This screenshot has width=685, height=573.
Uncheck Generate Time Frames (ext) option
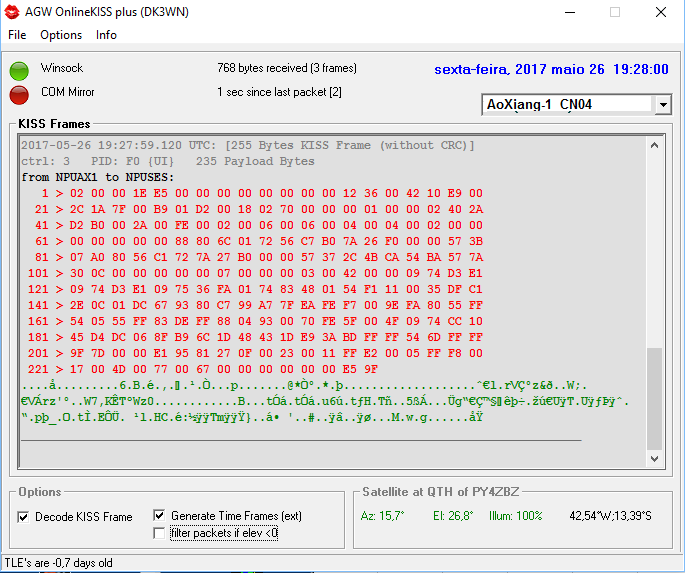point(159,516)
